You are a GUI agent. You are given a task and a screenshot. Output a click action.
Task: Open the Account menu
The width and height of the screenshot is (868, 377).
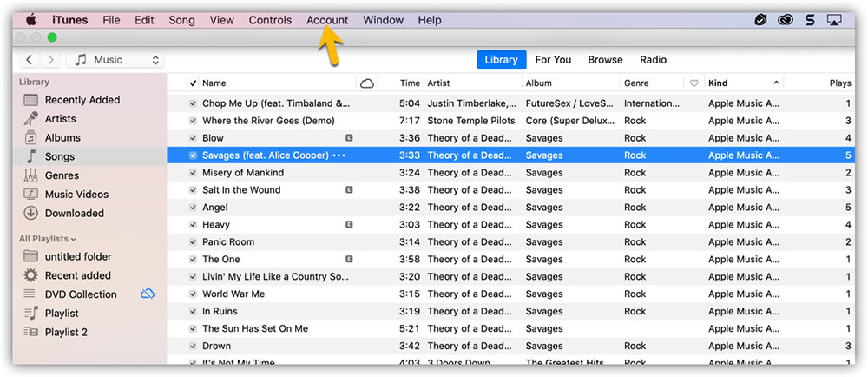pyautogui.click(x=327, y=20)
